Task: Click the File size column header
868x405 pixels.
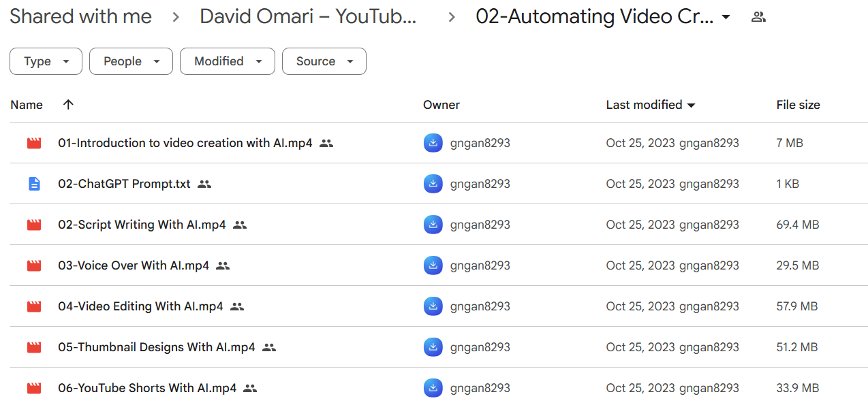Action: [x=799, y=105]
